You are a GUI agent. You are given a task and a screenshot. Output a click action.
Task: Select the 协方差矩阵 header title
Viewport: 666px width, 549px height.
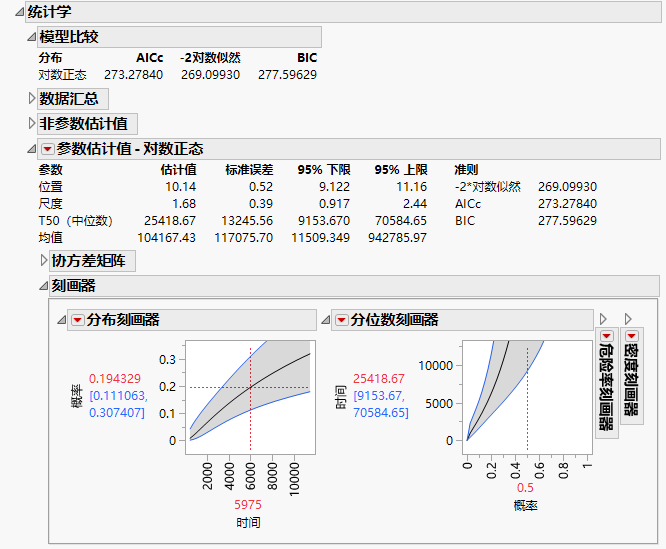coord(88,261)
